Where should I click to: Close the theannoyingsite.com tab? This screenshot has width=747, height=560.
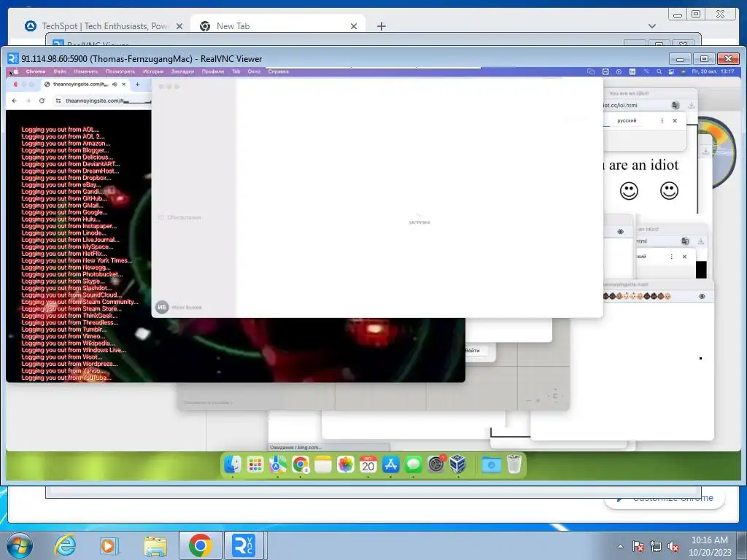point(124,85)
